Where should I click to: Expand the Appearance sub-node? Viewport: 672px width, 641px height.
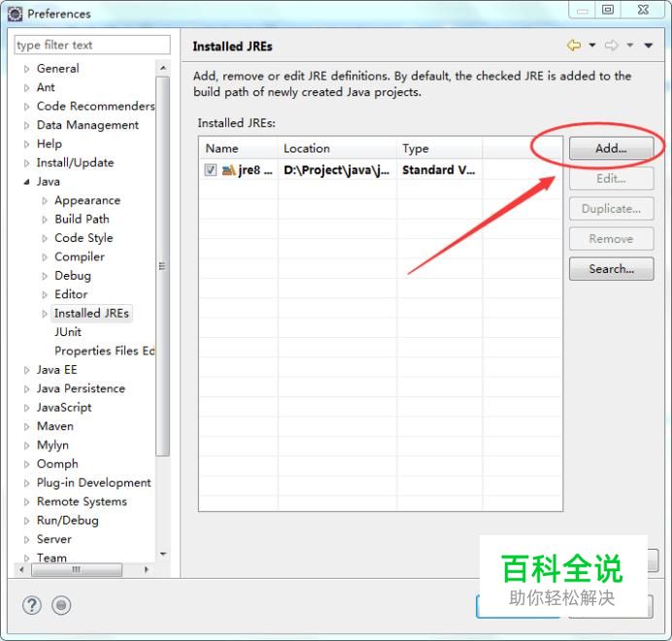pyautogui.click(x=45, y=201)
